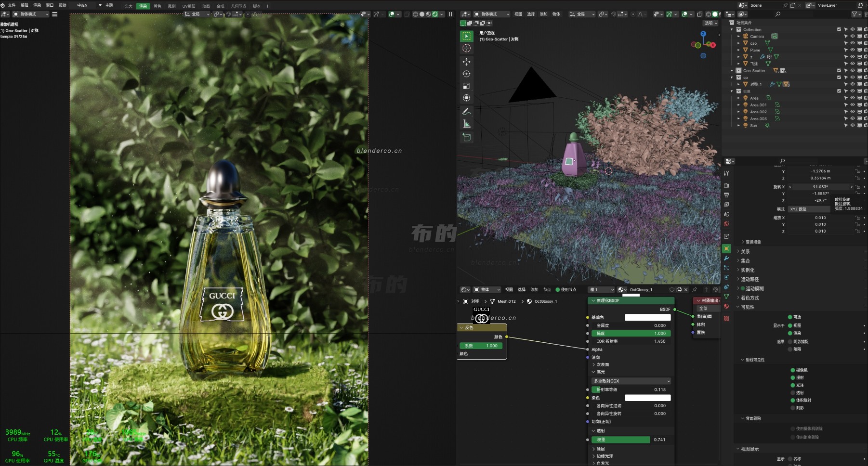Enable the 使用节点 use nodes checkbox
Screen dimensions: 868x466
(558, 290)
